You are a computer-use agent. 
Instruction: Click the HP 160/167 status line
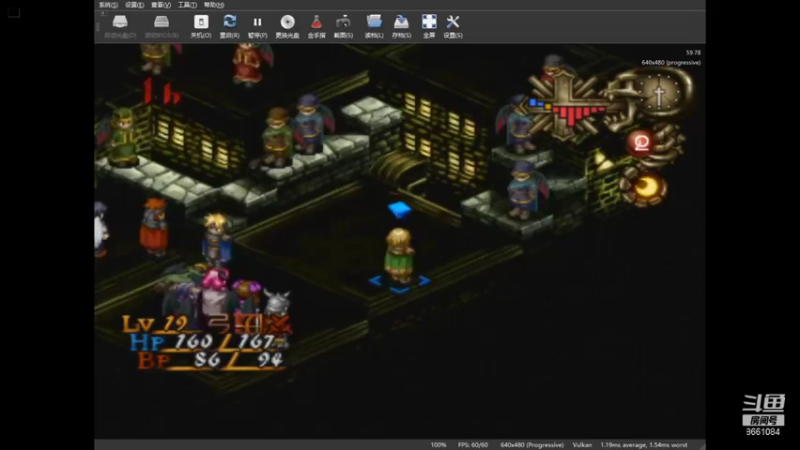click(207, 341)
